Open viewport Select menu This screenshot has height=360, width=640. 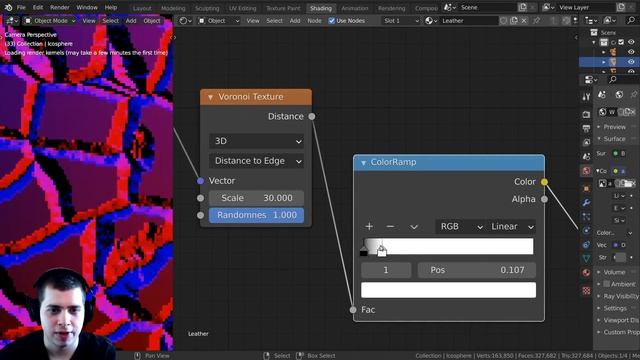(x=110, y=20)
